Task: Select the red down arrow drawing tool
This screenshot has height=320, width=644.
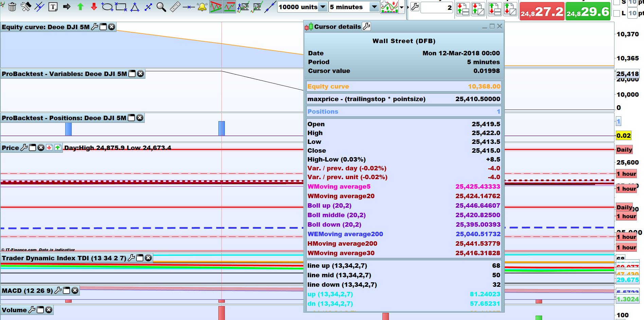Action: [x=94, y=7]
